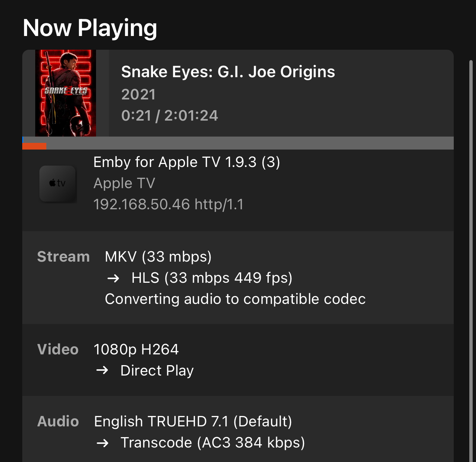Click the vertical scrollbar on the right
476x462 pixels.
(x=471, y=260)
